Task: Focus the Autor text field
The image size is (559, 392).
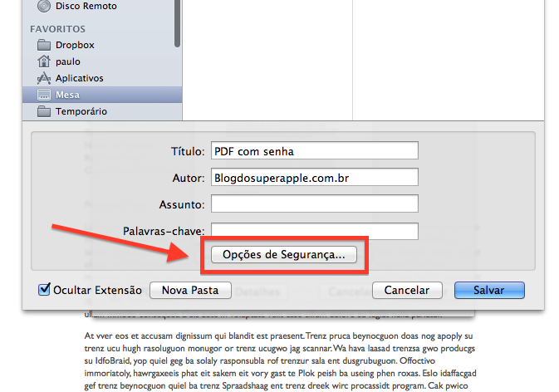Action: 313,177
